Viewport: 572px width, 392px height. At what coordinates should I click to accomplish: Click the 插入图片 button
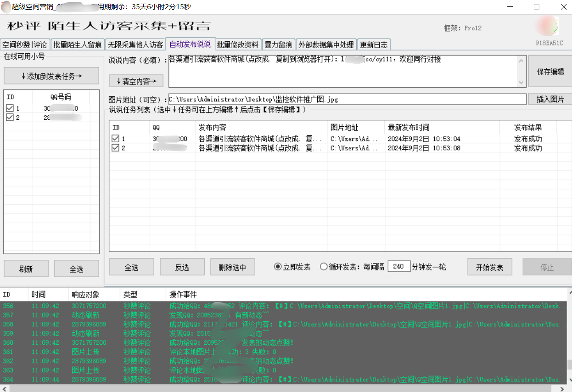click(x=550, y=99)
